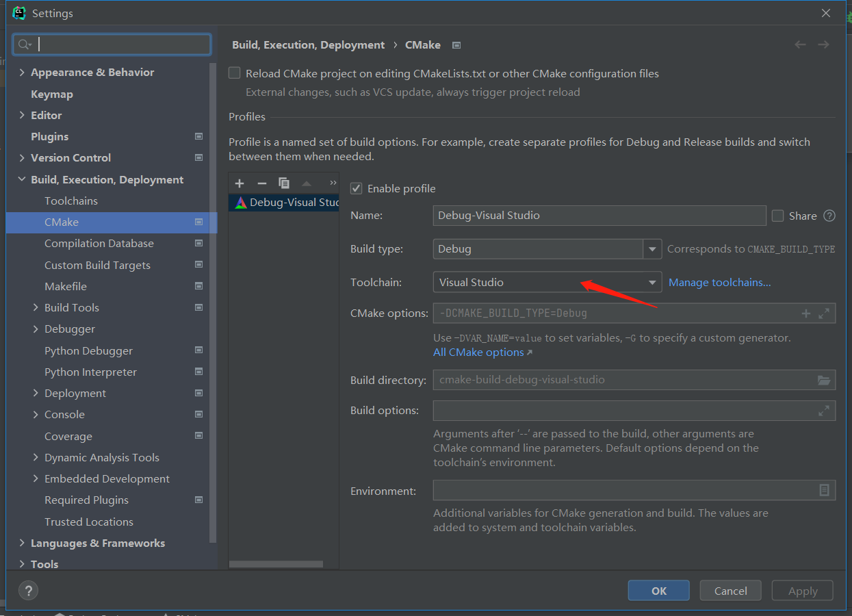This screenshot has width=852, height=616.
Task: Click project icon beside Required Plugins
Action: click(198, 500)
